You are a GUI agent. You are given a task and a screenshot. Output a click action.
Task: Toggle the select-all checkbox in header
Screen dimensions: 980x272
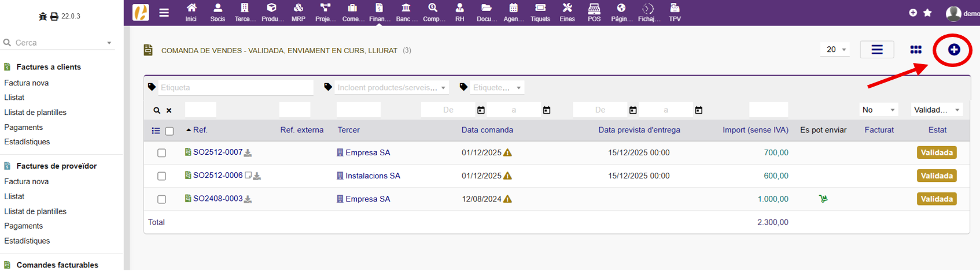pyautogui.click(x=170, y=131)
